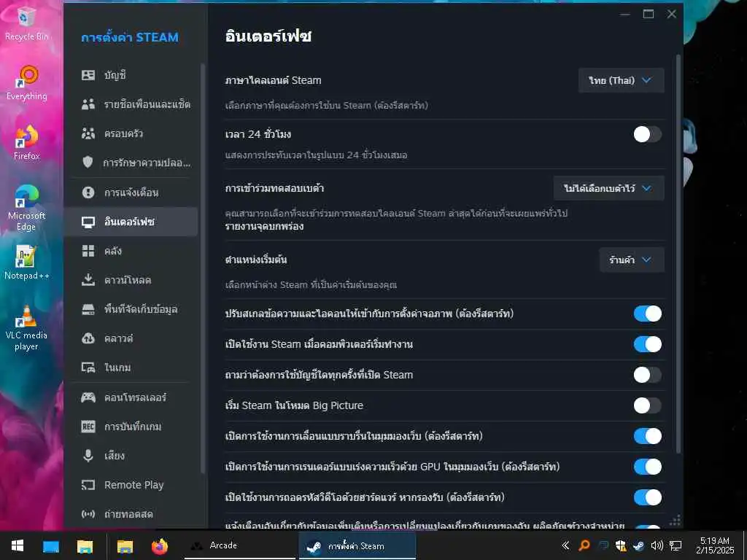The height and width of the screenshot is (560, 747).
Task: Click the volume speaker tray icon
Action: 657,545
